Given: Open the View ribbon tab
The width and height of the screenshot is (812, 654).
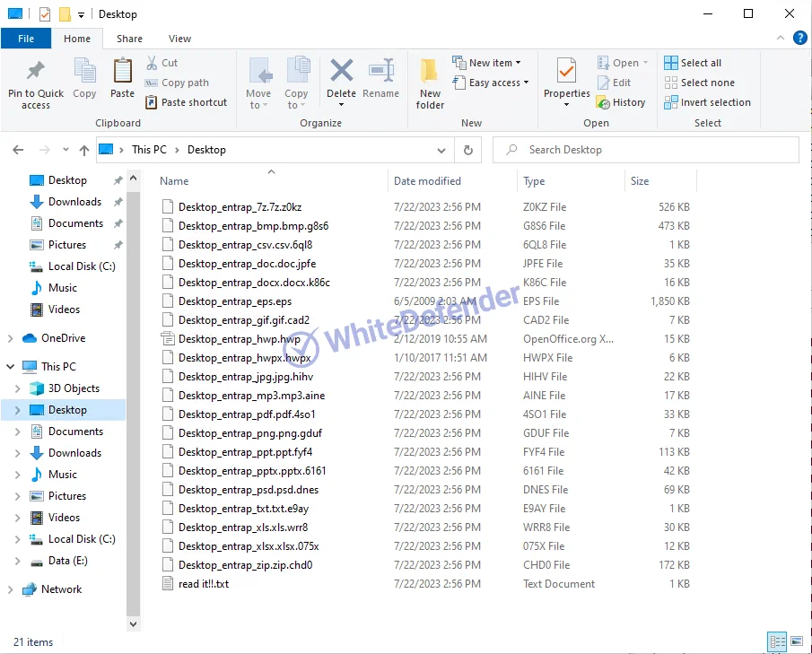Looking at the screenshot, I should click(179, 39).
